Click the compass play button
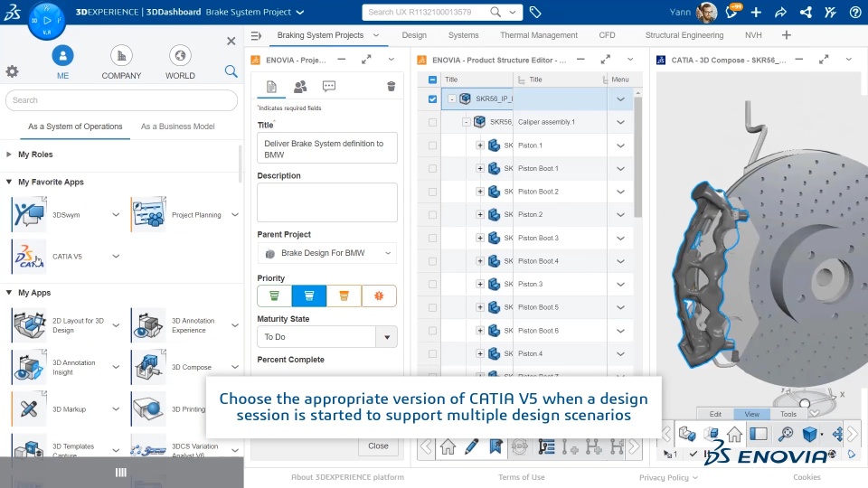Viewport: 868px width, 488px height. [47, 21]
